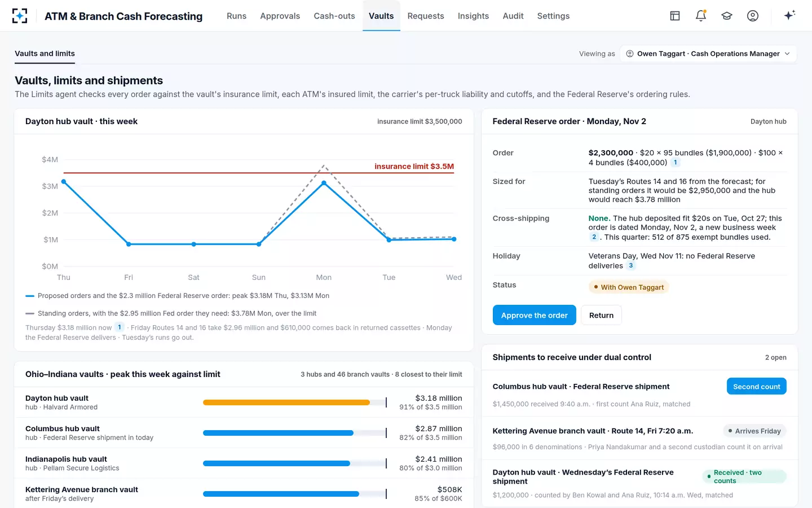This screenshot has height=508, width=812.
Task: Approve the Federal Reserve order
Action: pos(534,315)
